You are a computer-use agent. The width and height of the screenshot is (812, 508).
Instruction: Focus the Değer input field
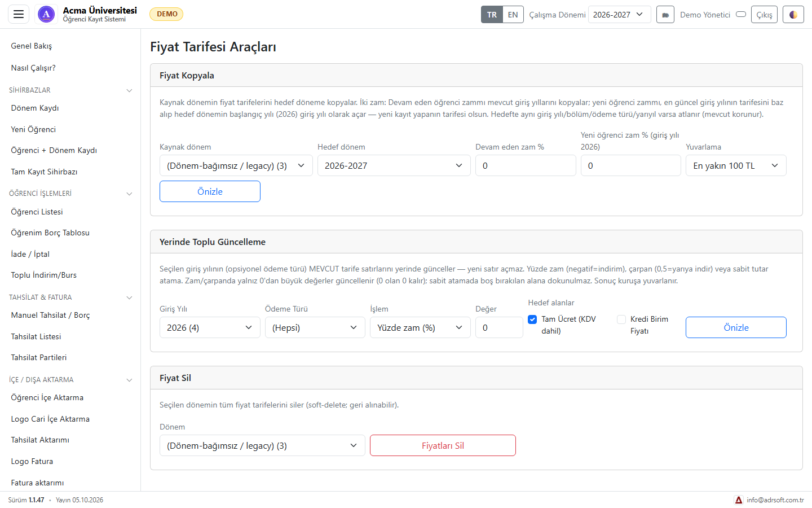tap(499, 327)
